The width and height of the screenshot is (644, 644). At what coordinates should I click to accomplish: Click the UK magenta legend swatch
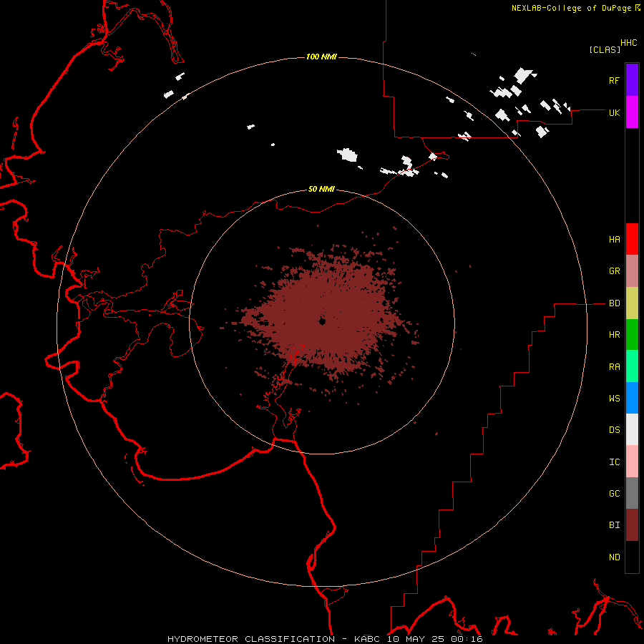[x=632, y=112]
